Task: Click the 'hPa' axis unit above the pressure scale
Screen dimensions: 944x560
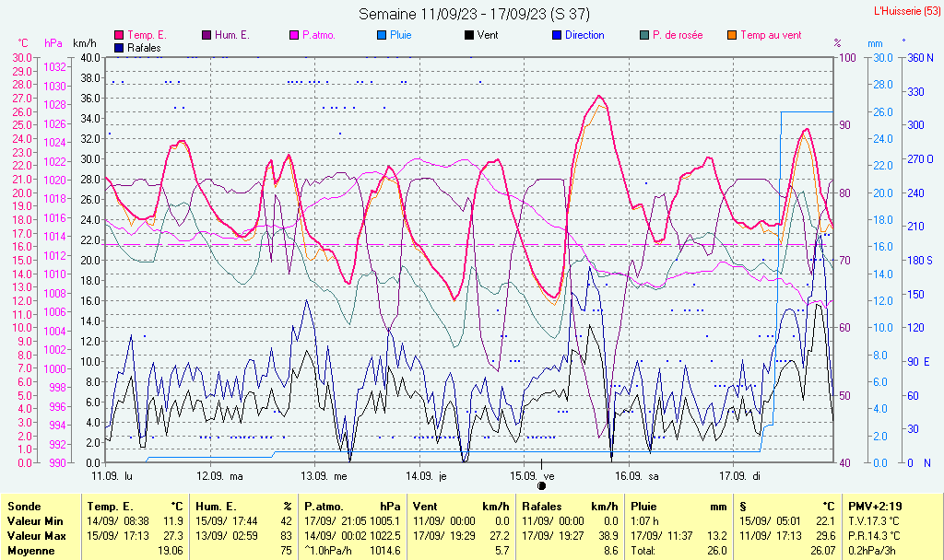Action: coord(53,43)
